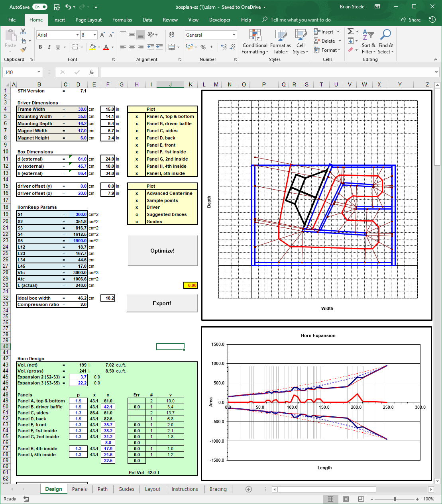
Task: Open Find & Select options
Action: pyautogui.click(x=385, y=41)
